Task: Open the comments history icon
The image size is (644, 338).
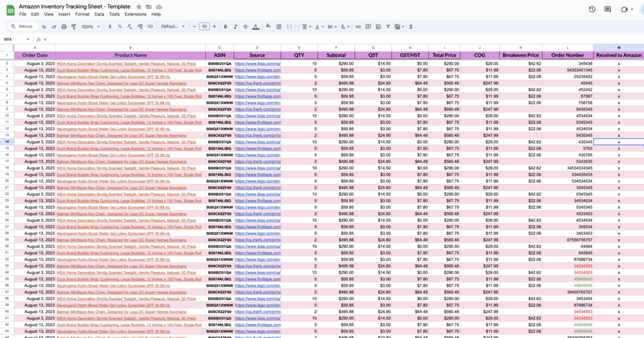Action: tap(607, 9)
